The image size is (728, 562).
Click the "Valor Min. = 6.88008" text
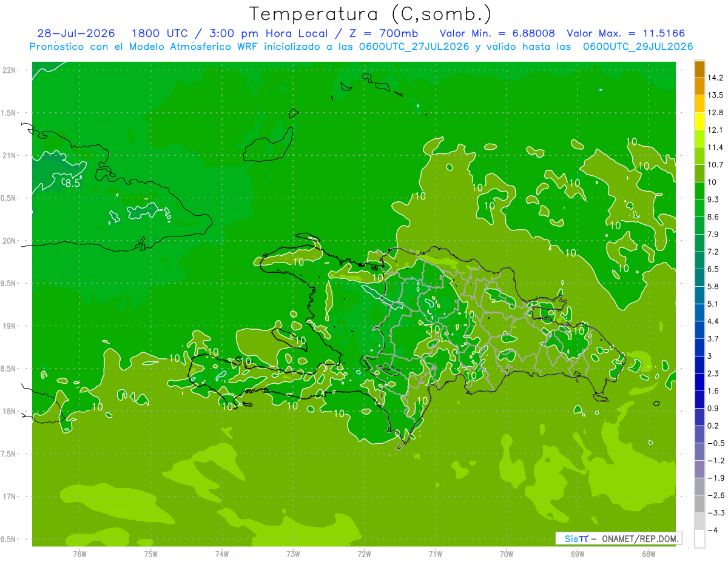(497, 33)
